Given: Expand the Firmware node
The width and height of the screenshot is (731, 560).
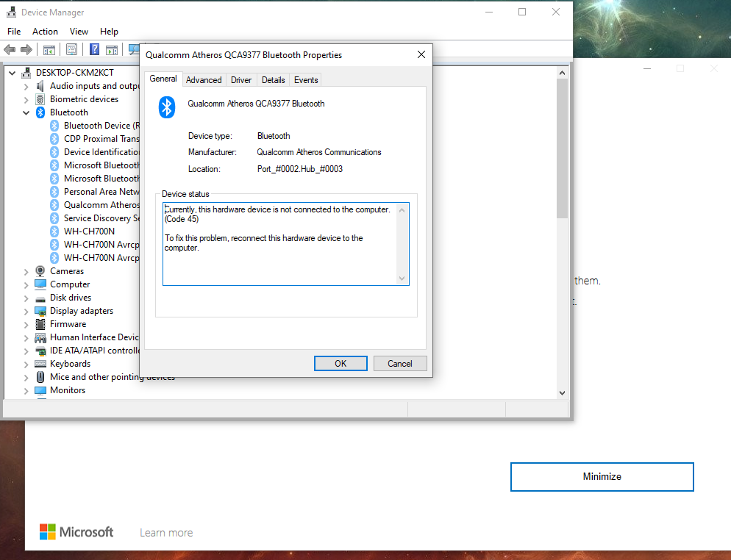Looking at the screenshot, I should [26, 324].
